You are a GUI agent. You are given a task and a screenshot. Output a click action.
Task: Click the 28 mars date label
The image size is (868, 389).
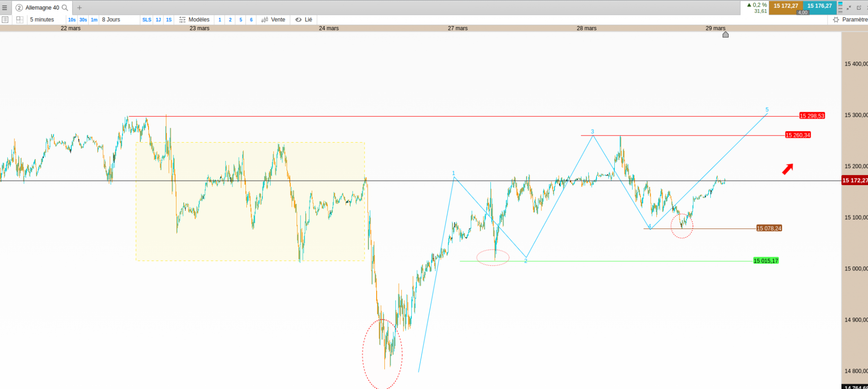point(587,28)
